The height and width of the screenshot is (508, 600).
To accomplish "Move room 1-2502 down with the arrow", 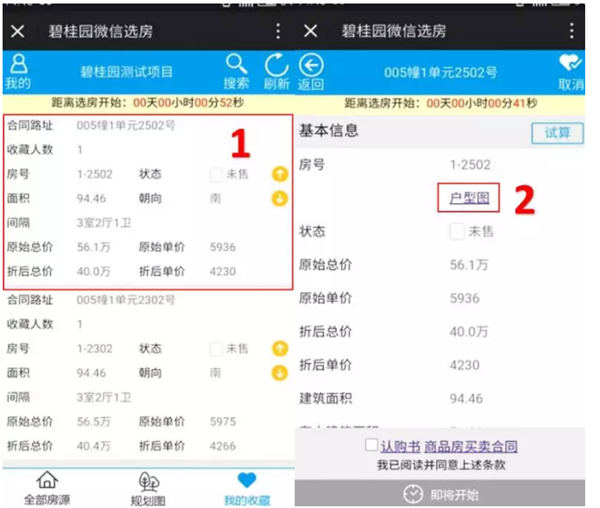I will (280, 199).
